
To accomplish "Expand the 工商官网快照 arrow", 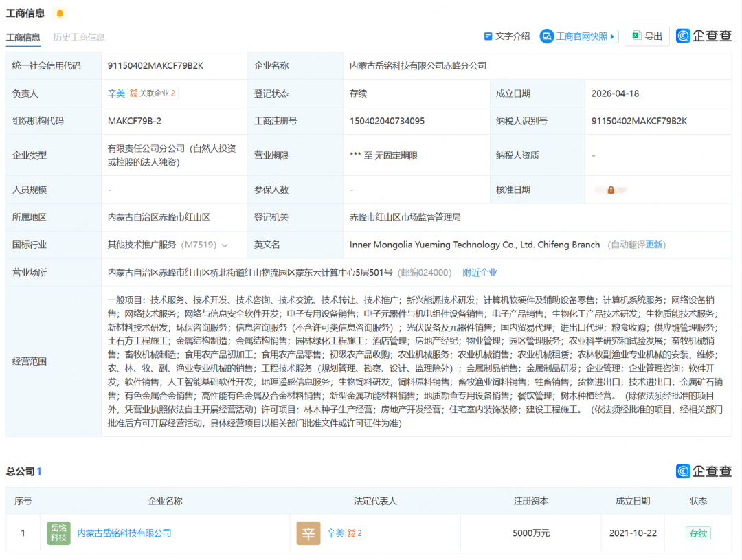I will [x=613, y=36].
